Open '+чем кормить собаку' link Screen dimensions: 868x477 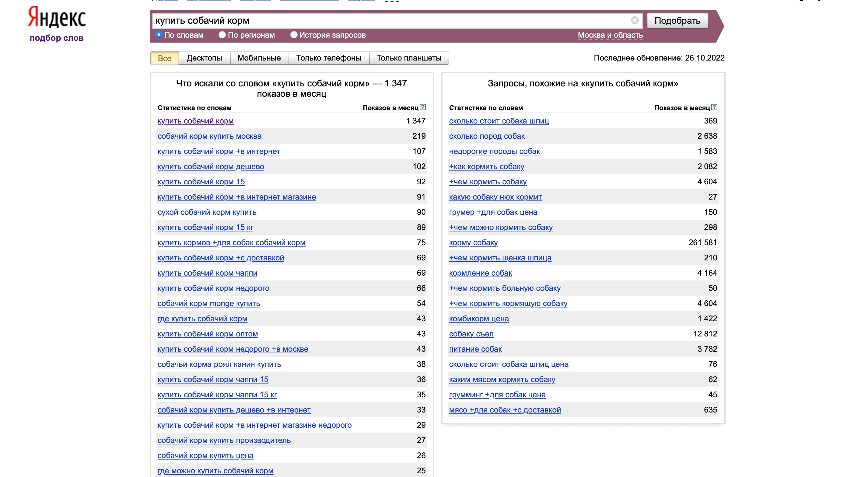point(488,182)
